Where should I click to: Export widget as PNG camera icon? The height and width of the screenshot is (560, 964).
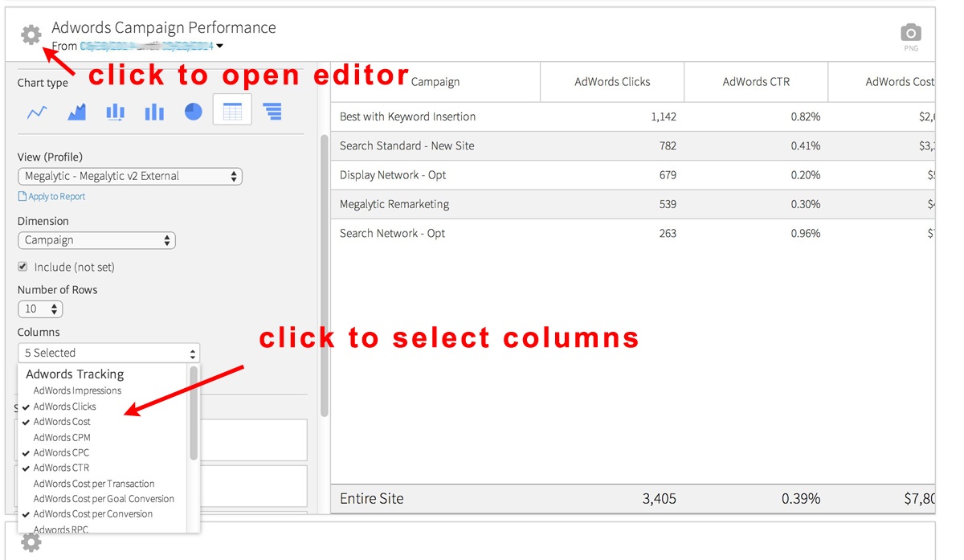(x=910, y=34)
